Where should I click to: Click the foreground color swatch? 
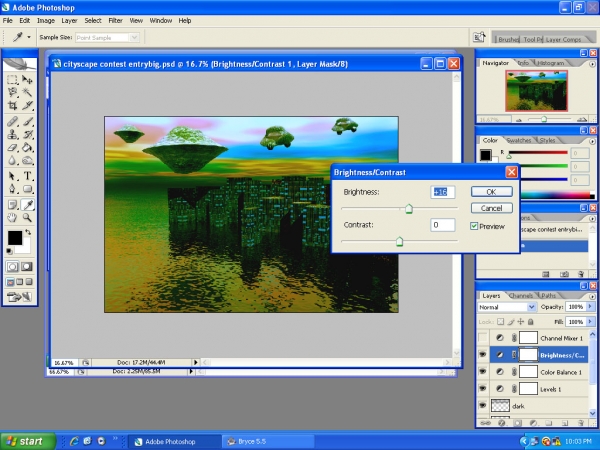15,237
